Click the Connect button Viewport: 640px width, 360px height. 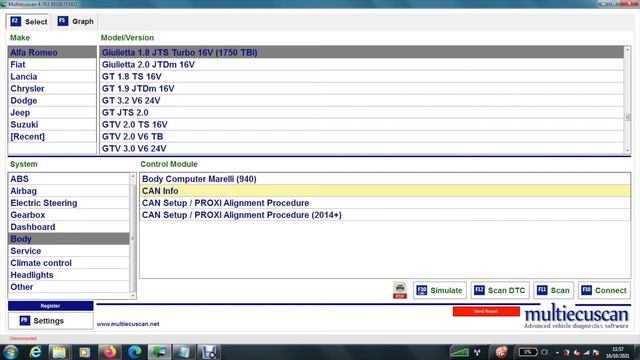pos(604,290)
